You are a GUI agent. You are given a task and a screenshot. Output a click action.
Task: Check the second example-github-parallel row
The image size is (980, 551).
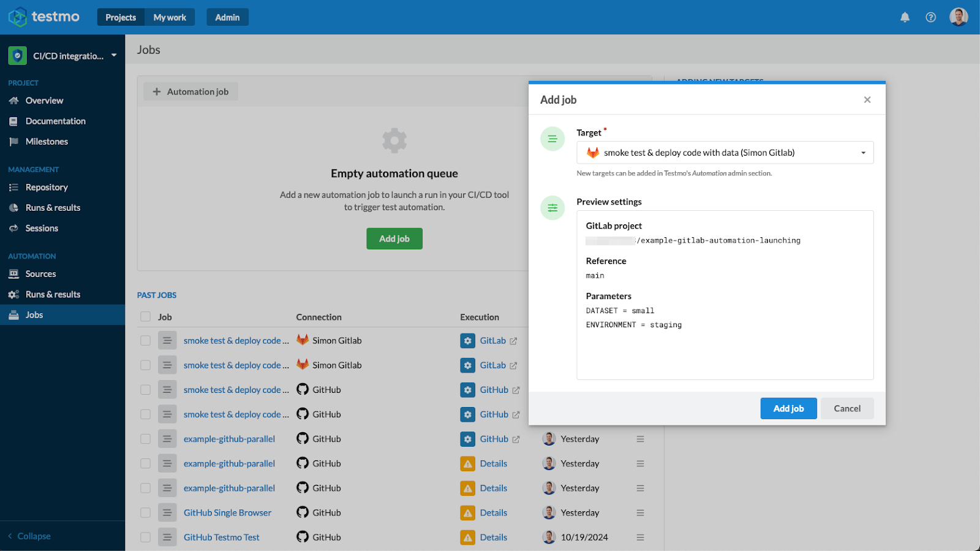click(x=145, y=463)
